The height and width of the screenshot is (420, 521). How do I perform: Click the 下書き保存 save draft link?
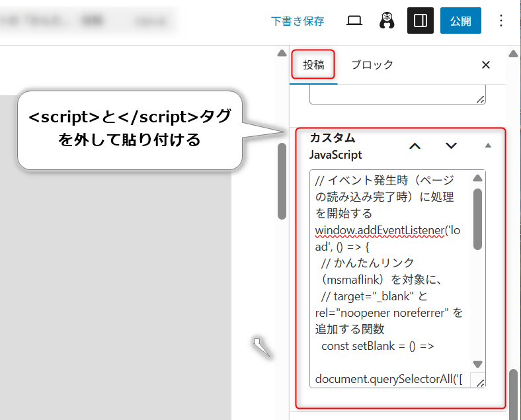tap(298, 21)
